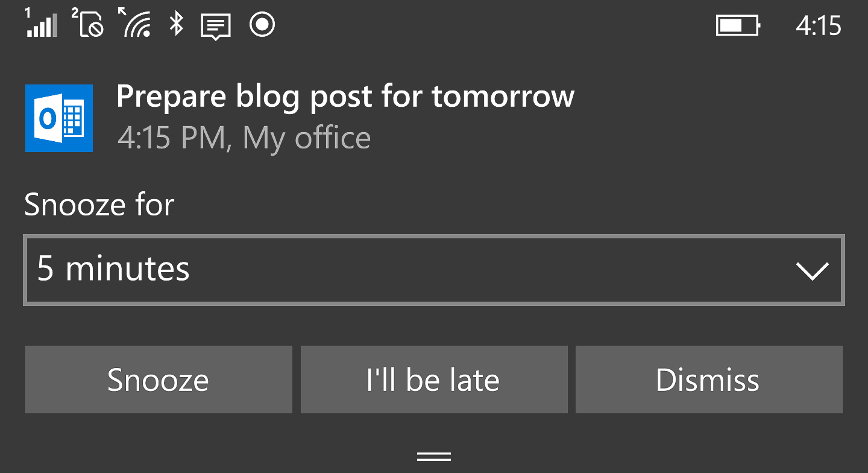
Task: Tap the Bluetooth icon in status bar
Action: [176, 24]
